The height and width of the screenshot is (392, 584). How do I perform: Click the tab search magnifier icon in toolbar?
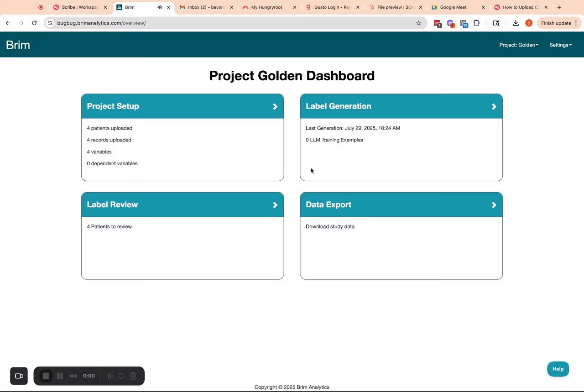(496, 23)
